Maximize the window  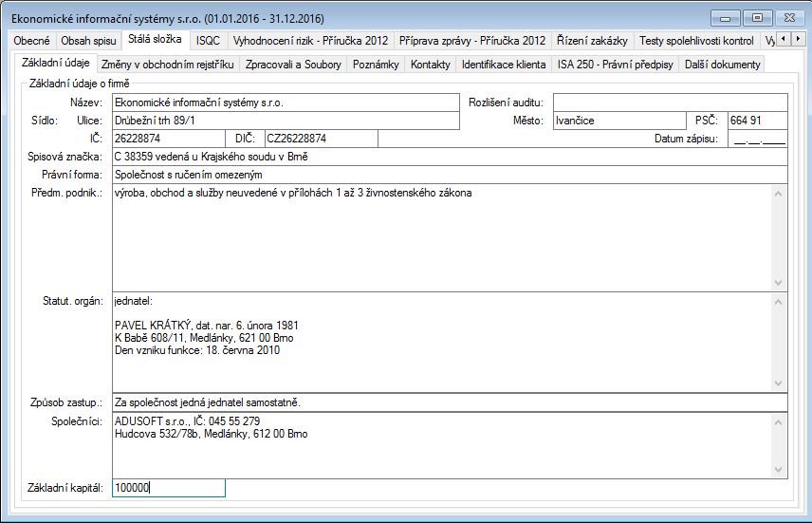[757, 18]
